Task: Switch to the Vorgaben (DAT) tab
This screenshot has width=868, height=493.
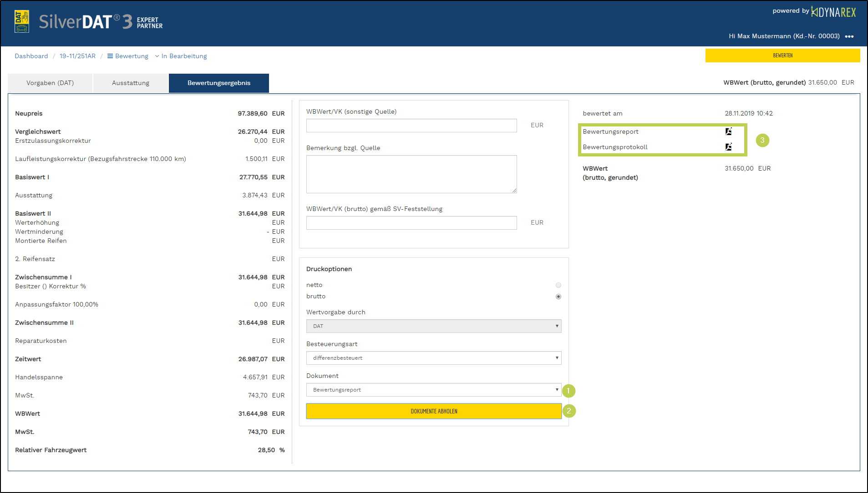Action: pos(50,83)
